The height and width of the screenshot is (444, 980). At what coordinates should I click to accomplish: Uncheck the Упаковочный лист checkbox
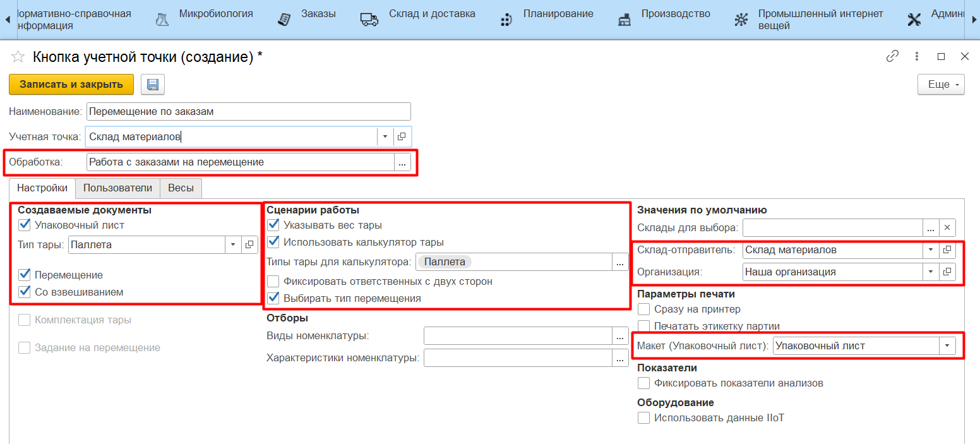tap(25, 224)
